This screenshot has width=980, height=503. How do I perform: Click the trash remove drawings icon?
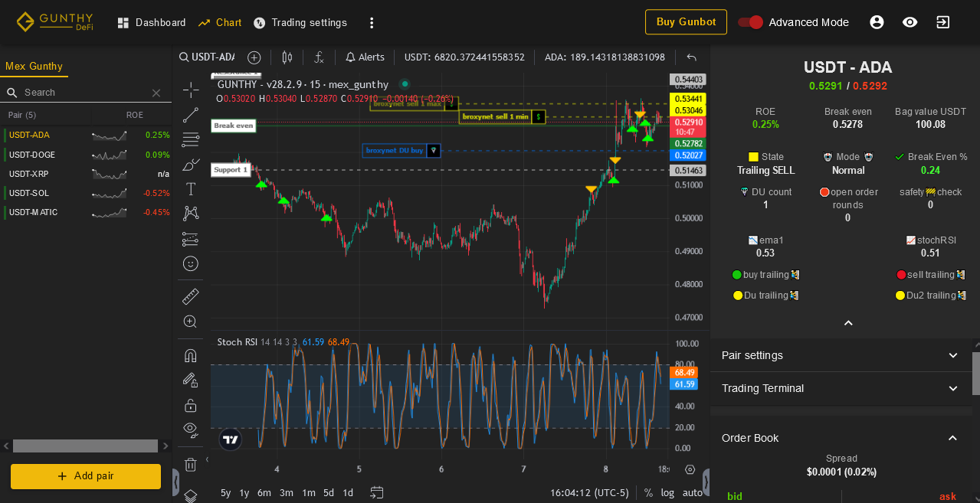tap(191, 464)
